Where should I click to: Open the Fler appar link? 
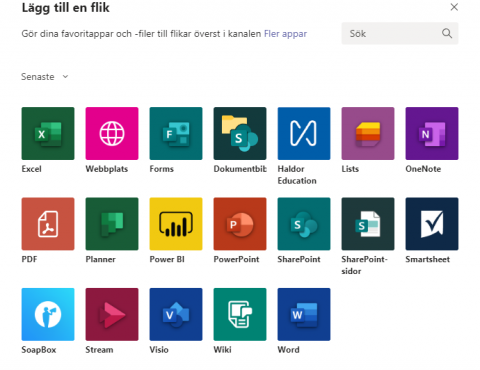pyautogui.click(x=285, y=34)
